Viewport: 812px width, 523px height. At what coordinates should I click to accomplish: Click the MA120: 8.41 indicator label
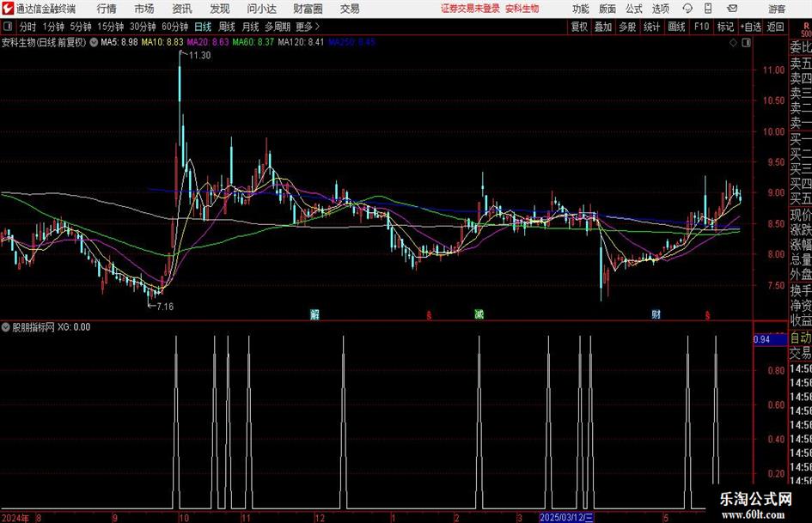pyautogui.click(x=301, y=42)
